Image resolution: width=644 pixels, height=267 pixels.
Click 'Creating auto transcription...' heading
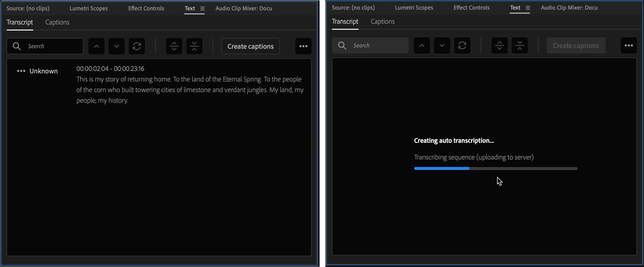[454, 141]
